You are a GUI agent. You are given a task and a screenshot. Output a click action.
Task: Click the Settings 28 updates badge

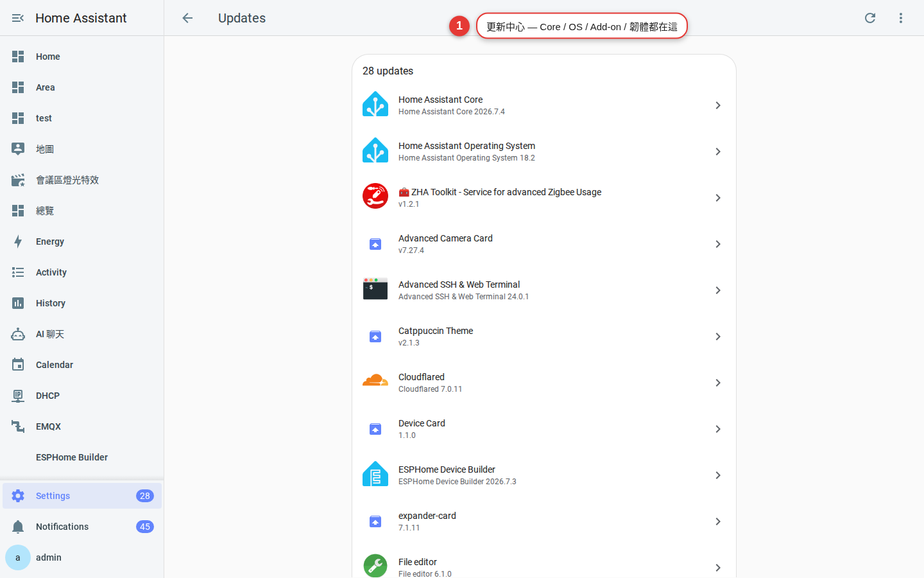coord(145,496)
